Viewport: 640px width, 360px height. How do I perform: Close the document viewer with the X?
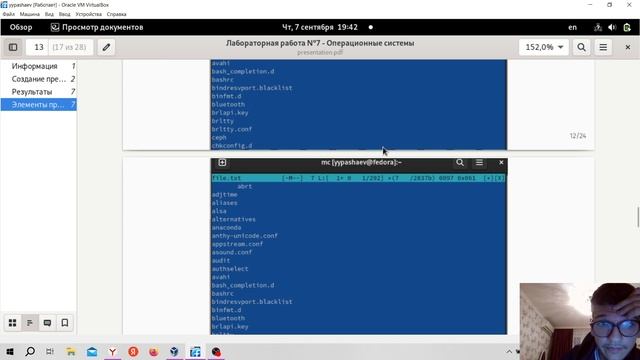(x=628, y=47)
